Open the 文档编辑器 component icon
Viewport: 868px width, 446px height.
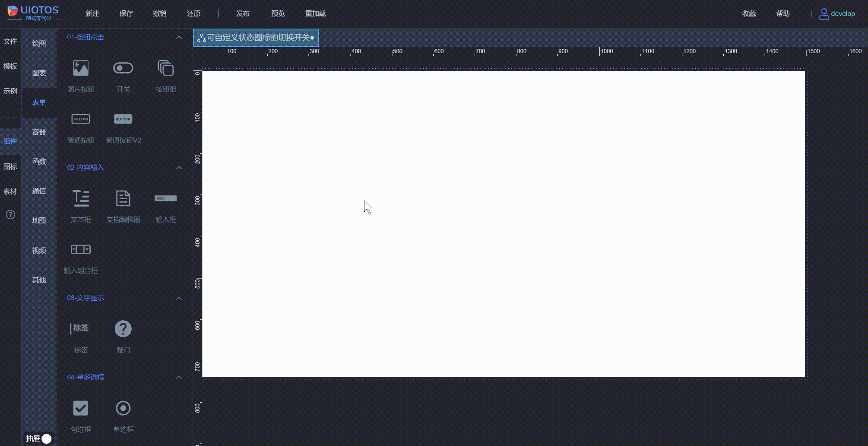pyautogui.click(x=123, y=198)
